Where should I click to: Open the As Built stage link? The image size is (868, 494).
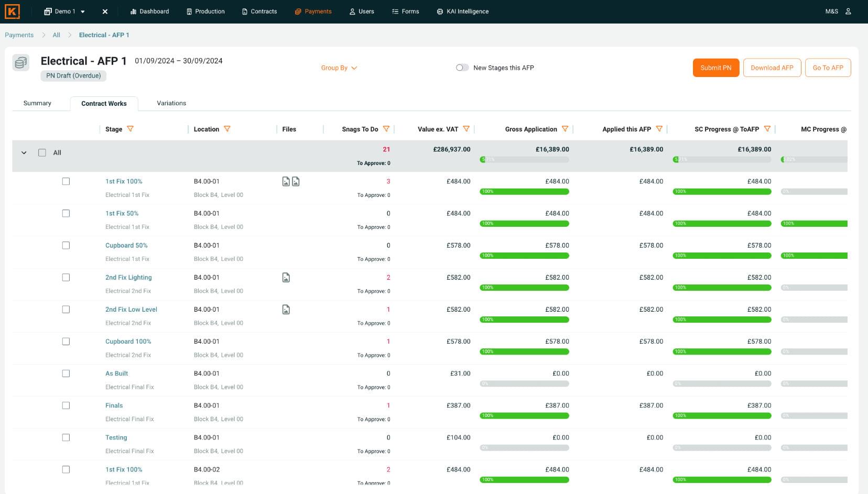(x=116, y=374)
